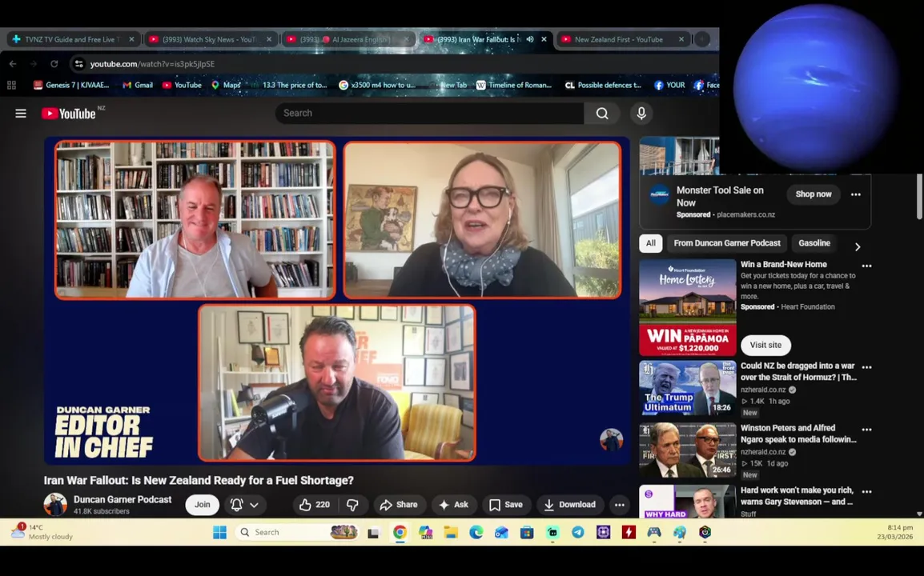The height and width of the screenshot is (576, 924).
Task: Open options for the Winston Peters video
Action: pos(867,430)
